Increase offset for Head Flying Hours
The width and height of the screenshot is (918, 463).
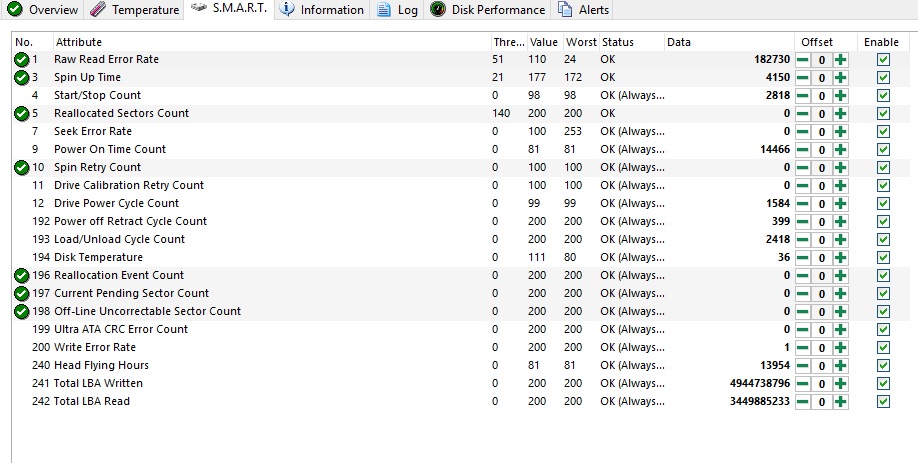pyautogui.click(x=841, y=366)
